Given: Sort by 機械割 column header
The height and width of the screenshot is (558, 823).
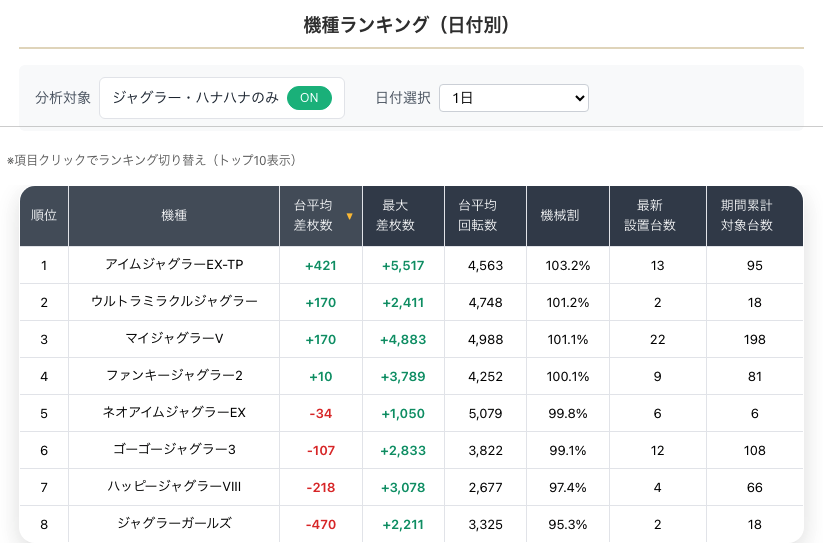Looking at the screenshot, I should pyautogui.click(x=559, y=216).
